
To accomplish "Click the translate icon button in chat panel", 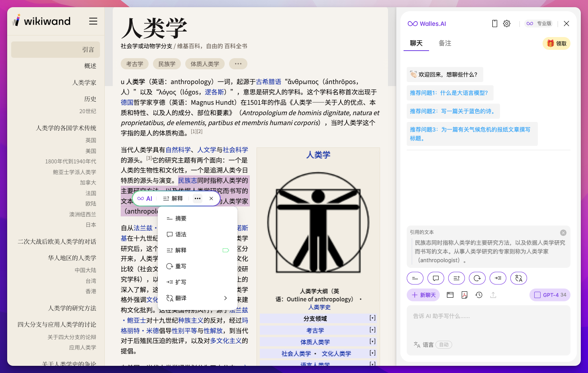I will (519, 278).
